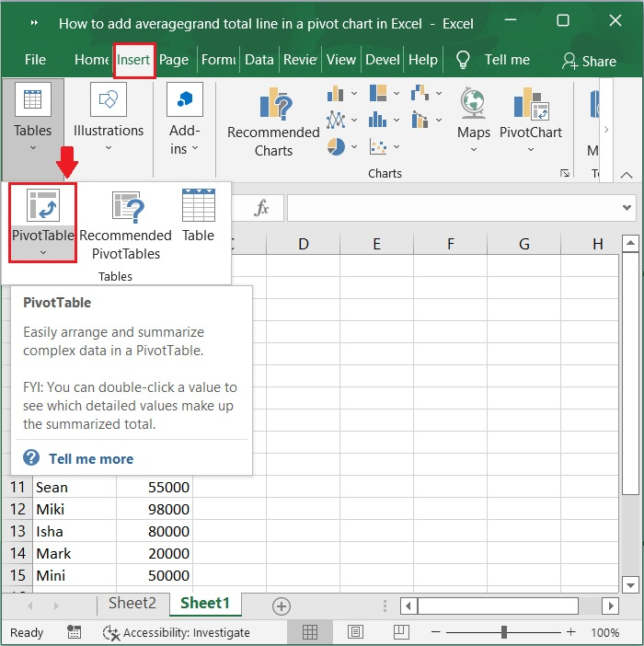Select column D header
Viewport: 644px width, 646px height.
303,244
